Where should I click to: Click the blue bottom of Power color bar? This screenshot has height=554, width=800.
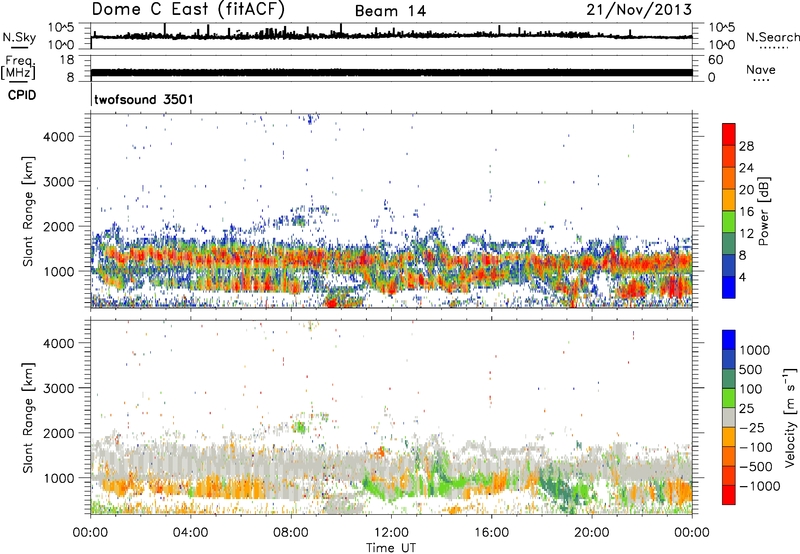pyautogui.click(x=729, y=287)
